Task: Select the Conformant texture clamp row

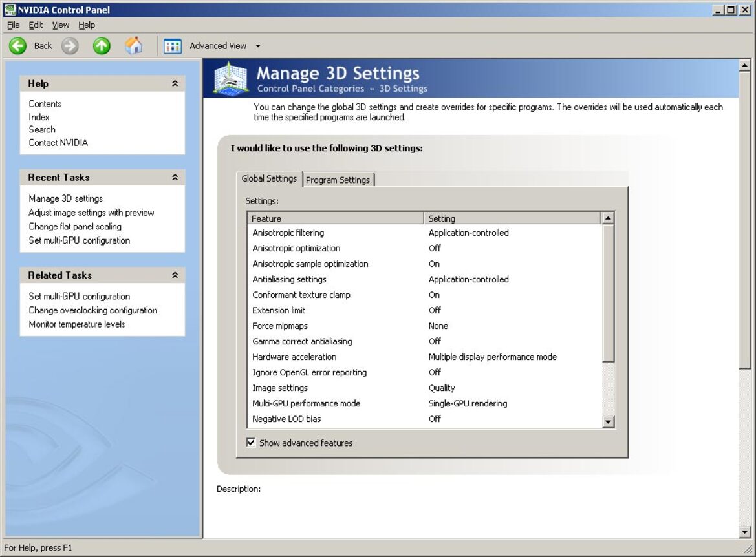Action: click(425, 295)
